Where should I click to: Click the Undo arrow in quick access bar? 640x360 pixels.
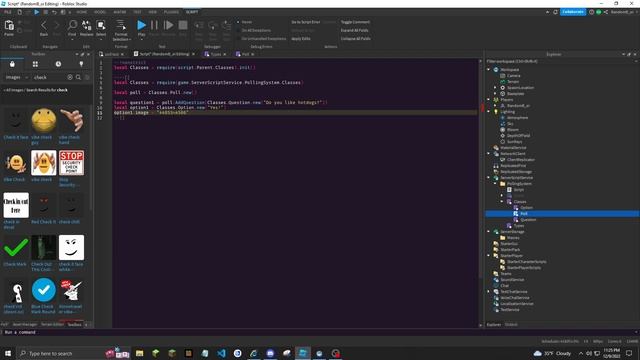point(54,12)
